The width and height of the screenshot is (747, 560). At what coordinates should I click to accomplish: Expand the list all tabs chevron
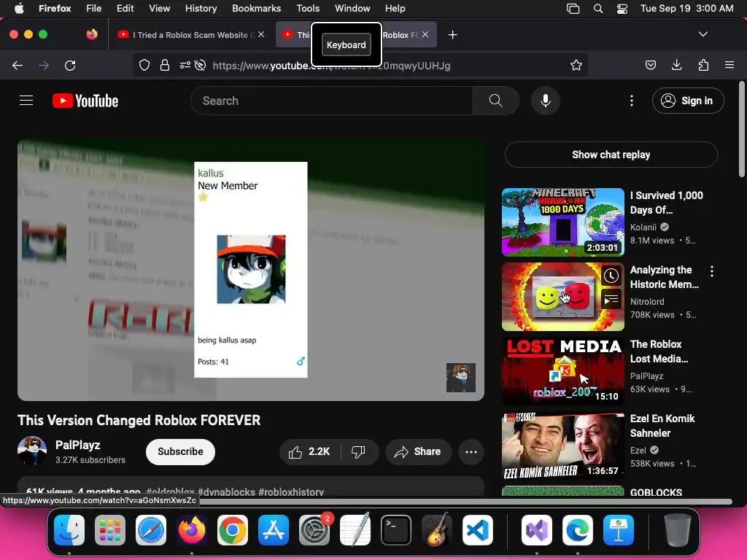[703, 34]
